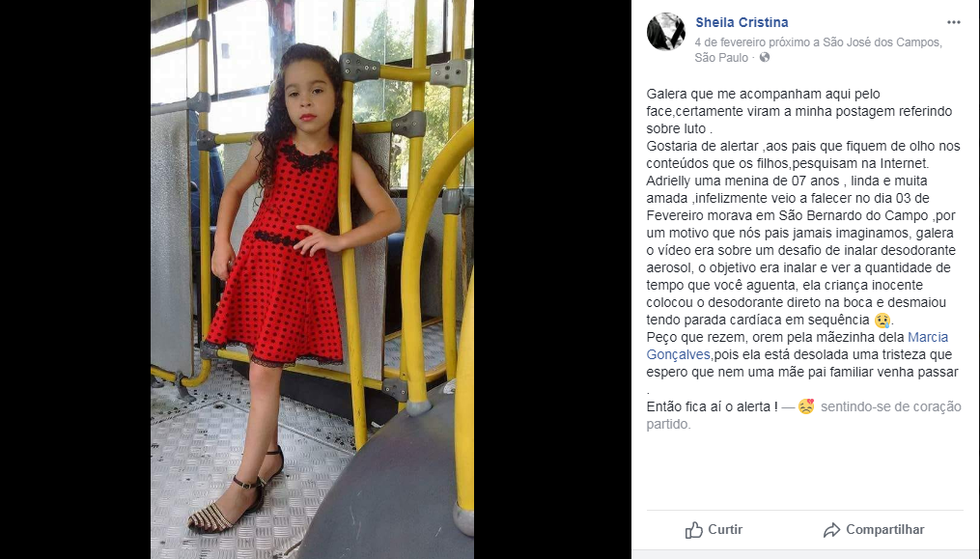Click the black backdrop left of photo
This screenshot has width=980, height=559.
point(75,280)
